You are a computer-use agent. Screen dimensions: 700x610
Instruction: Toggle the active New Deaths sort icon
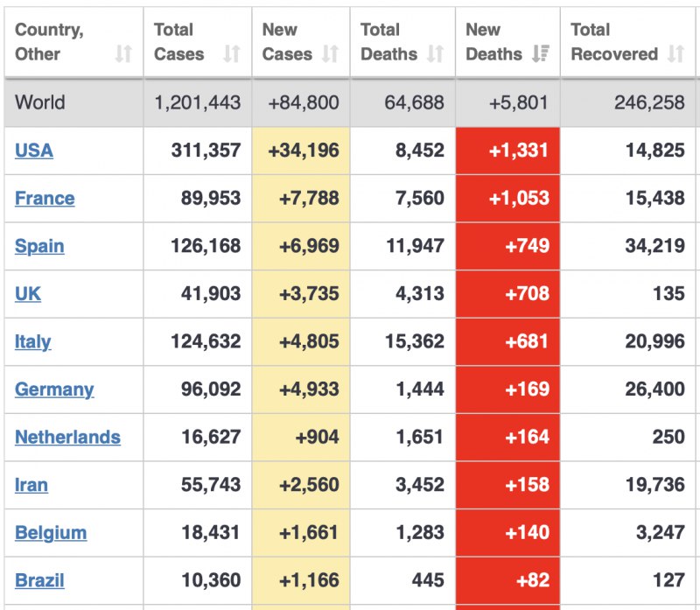coord(541,54)
